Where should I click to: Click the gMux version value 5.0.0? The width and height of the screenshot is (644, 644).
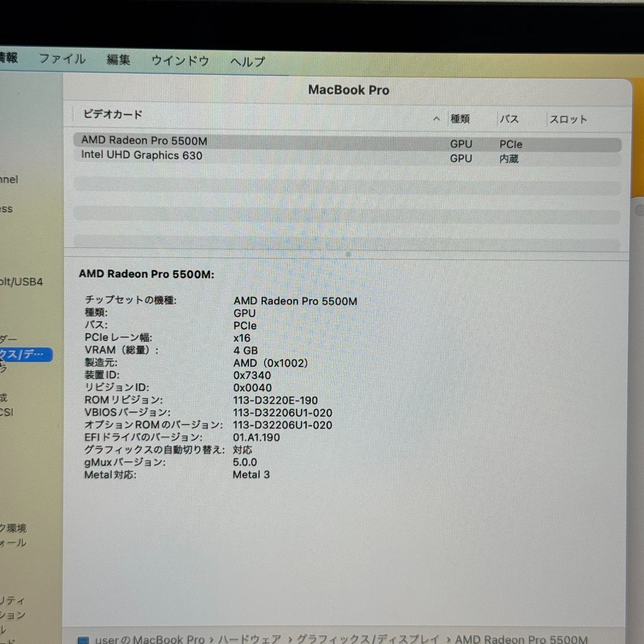(245, 462)
